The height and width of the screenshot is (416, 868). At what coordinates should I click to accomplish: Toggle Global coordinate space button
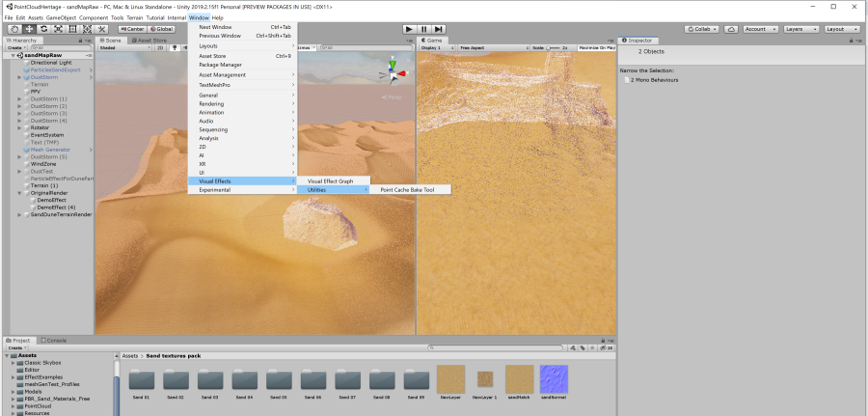(x=162, y=29)
